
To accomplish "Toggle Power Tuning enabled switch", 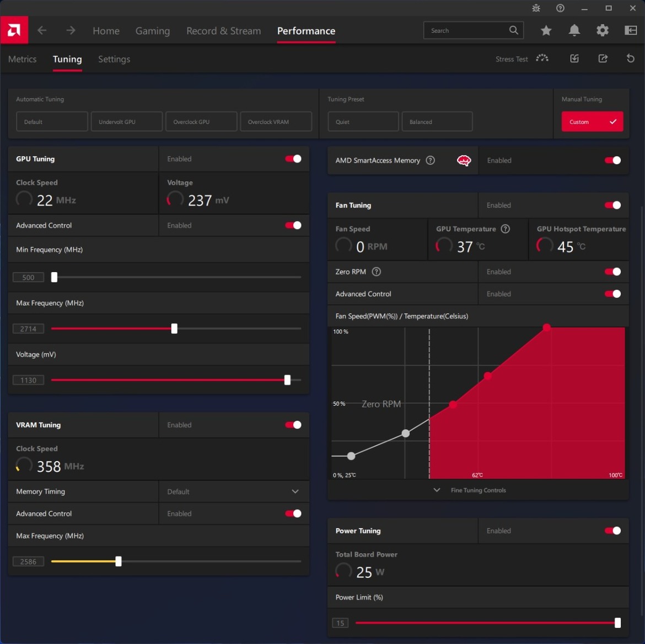I will (612, 531).
